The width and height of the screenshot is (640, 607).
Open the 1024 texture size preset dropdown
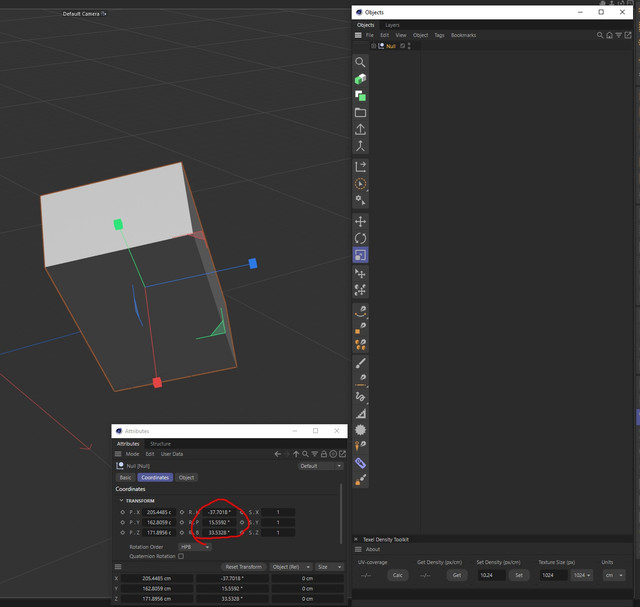(x=582, y=575)
